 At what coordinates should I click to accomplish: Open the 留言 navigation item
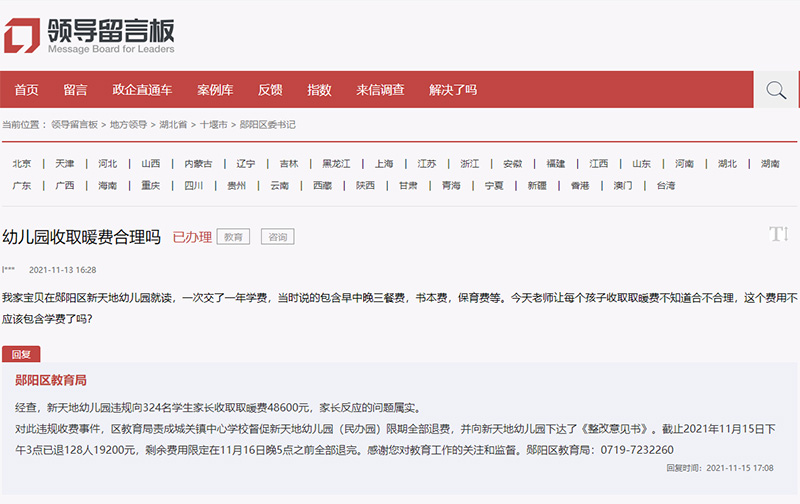(75, 90)
